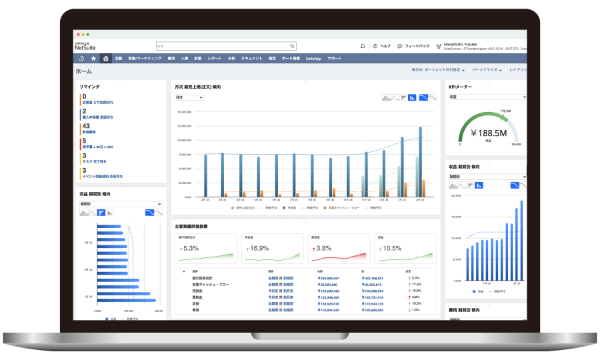Open the KPI card showing 5.3%

click(206, 249)
